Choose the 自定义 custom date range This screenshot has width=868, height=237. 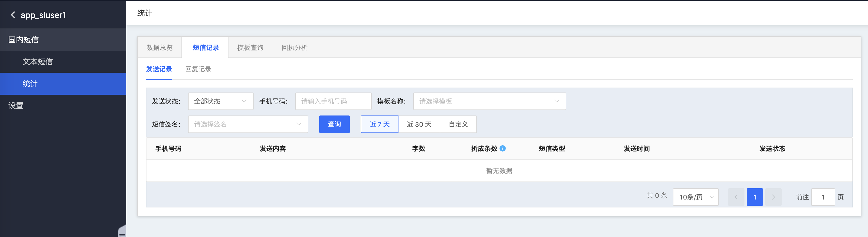pos(458,124)
